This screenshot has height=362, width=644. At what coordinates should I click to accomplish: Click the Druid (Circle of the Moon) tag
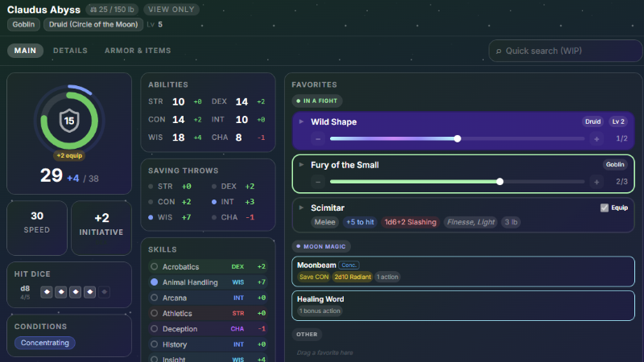click(x=93, y=25)
